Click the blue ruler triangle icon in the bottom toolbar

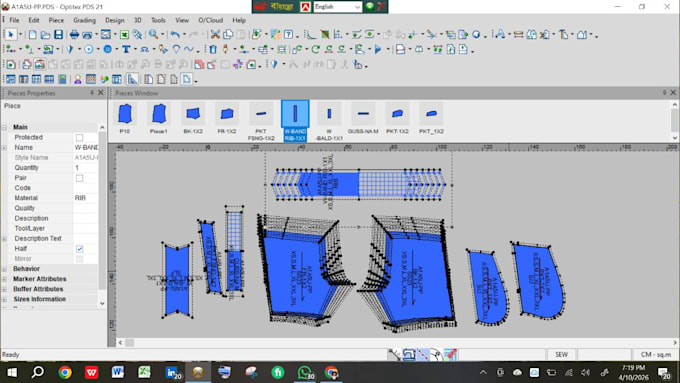pyautogui.click(x=132, y=79)
